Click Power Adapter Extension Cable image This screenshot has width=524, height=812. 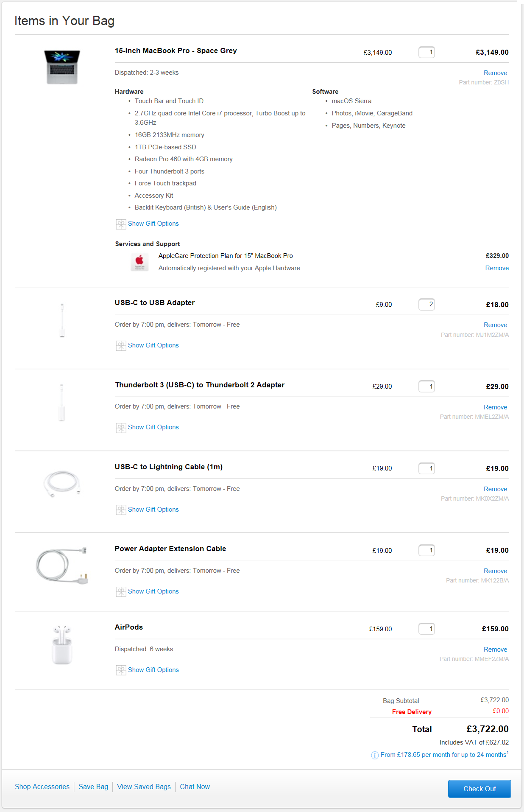[x=62, y=566]
